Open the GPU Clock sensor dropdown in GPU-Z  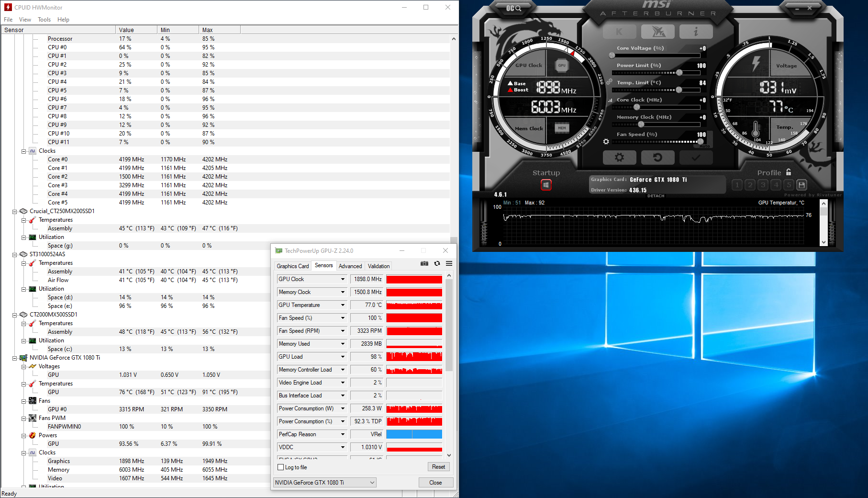point(343,279)
